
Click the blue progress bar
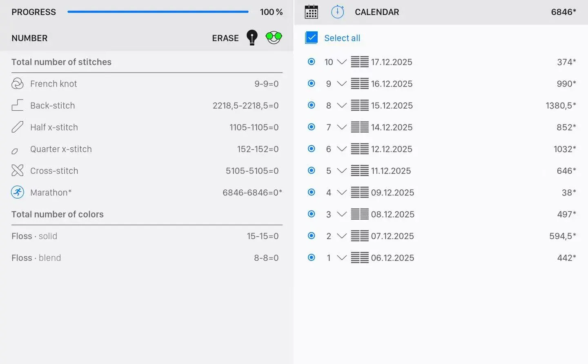158,12
